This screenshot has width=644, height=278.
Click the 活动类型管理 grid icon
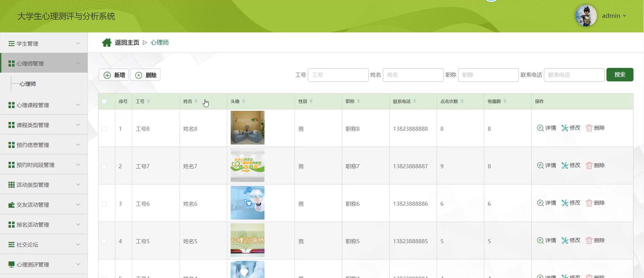tap(11, 185)
